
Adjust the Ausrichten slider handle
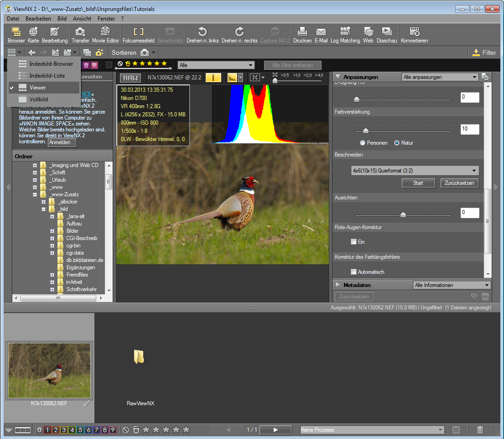403,214
